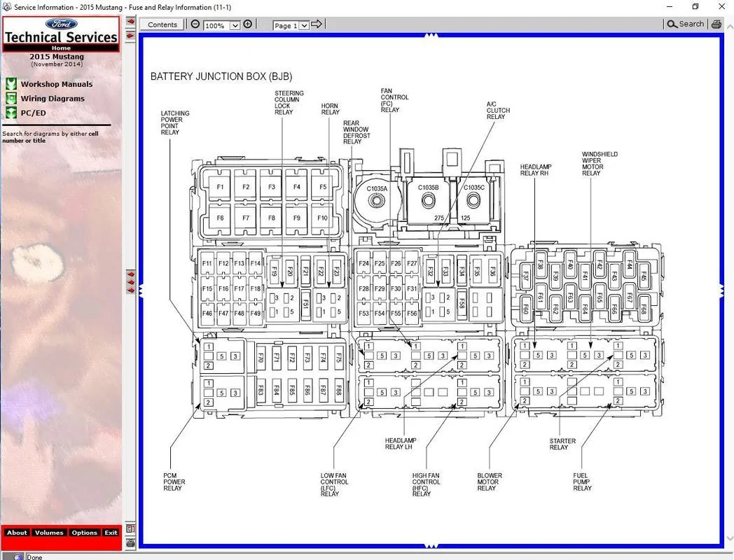Click the printer icon in bottom strip
Image resolution: width=734 pixels, height=560 pixels.
click(x=130, y=542)
